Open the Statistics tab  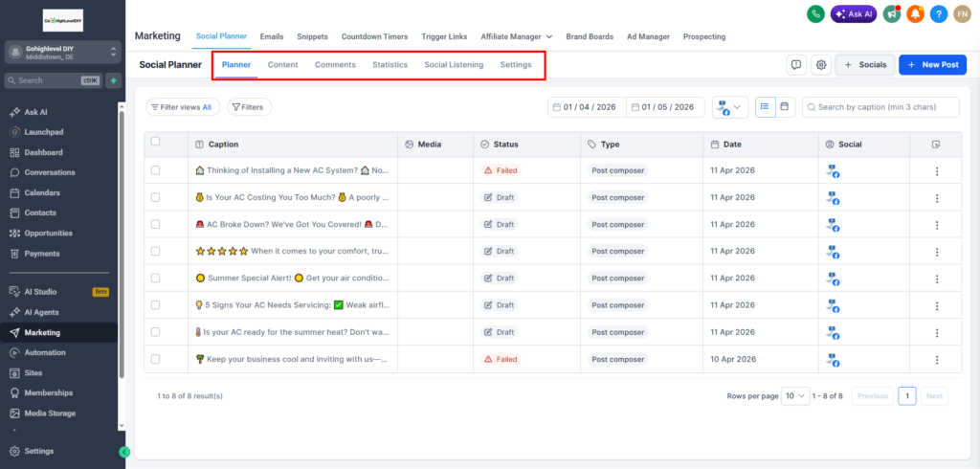[390, 64]
